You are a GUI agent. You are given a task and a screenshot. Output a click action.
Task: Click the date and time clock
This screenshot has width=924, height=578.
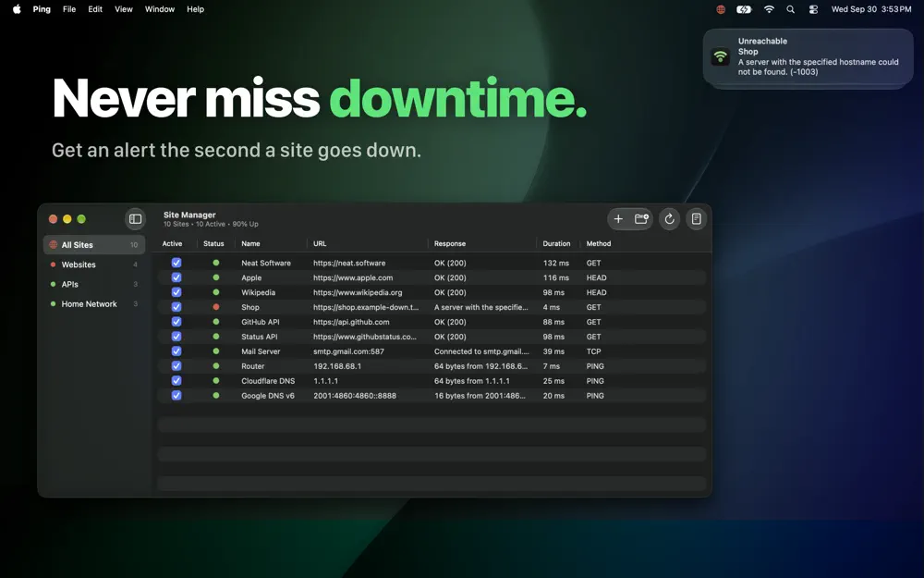[871, 9]
